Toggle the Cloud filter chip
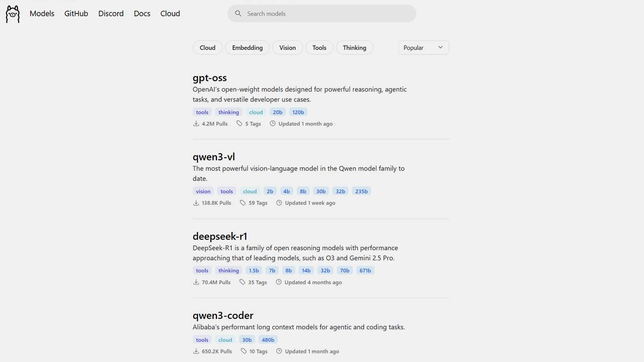Image resolution: width=644 pixels, height=362 pixels. pyautogui.click(x=207, y=48)
